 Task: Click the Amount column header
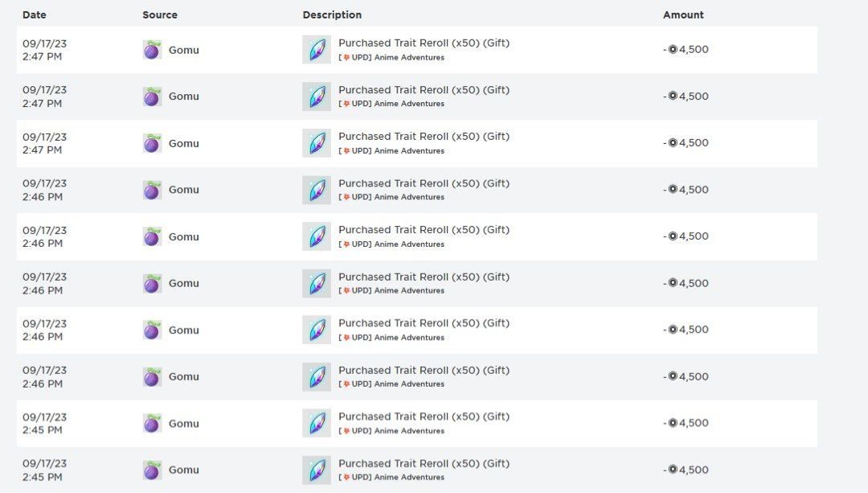click(683, 14)
